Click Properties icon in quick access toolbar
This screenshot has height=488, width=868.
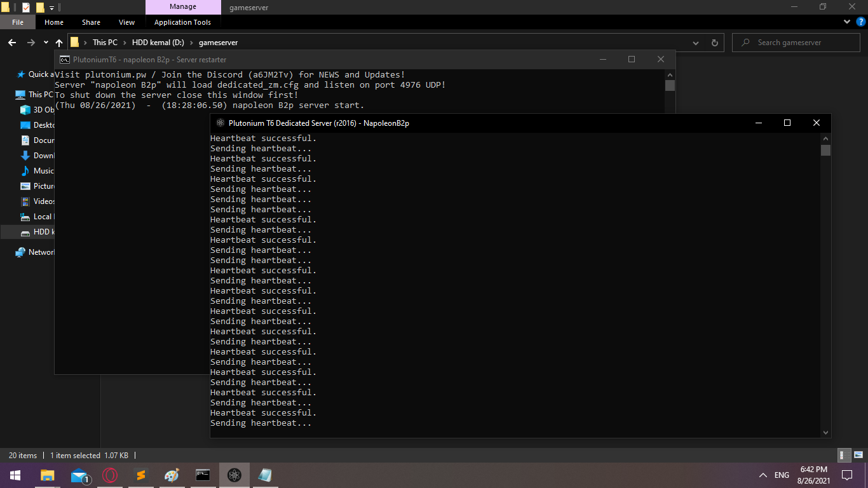tap(26, 8)
